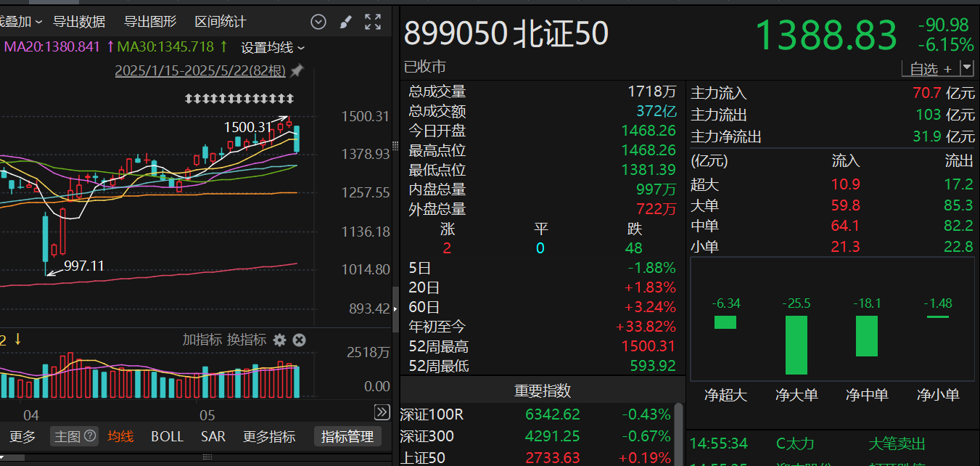The width and height of the screenshot is (980, 466).
Task: Click the circled down-arrow icon in chart toolbar
Action: tap(318, 22)
